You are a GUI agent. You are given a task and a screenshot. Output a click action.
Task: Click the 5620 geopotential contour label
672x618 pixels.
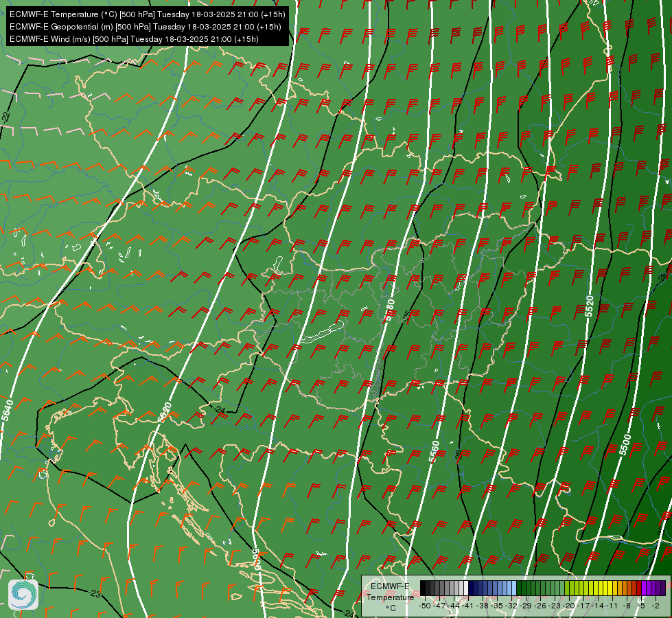point(165,412)
